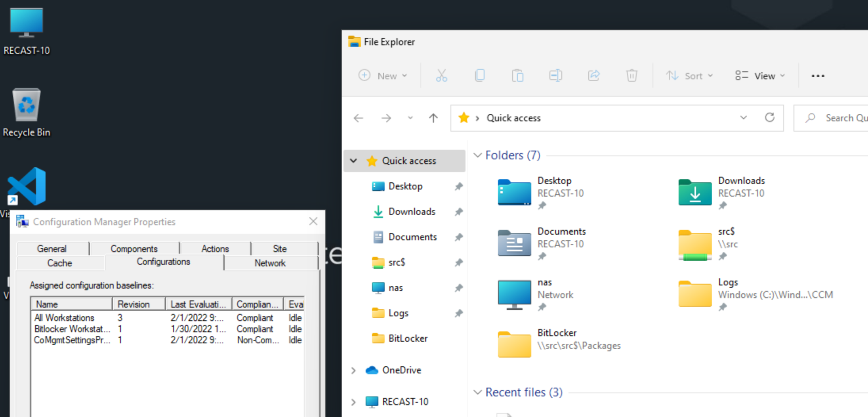Go up one folder level

pyautogui.click(x=433, y=118)
